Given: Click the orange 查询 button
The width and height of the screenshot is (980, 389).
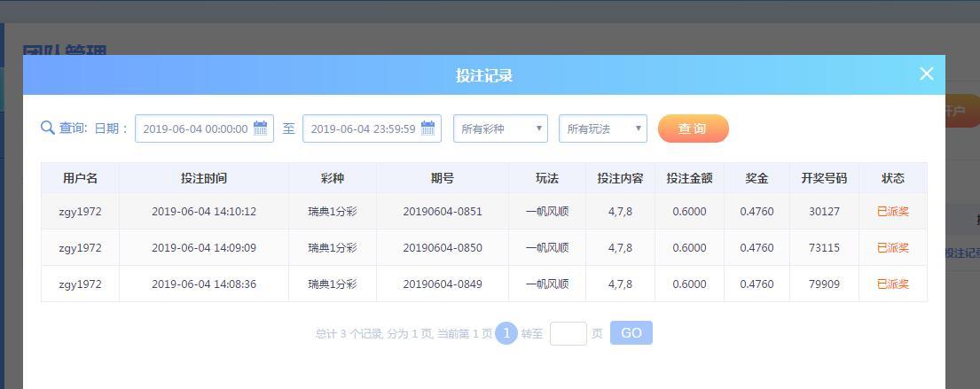Looking at the screenshot, I should (x=694, y=128).
